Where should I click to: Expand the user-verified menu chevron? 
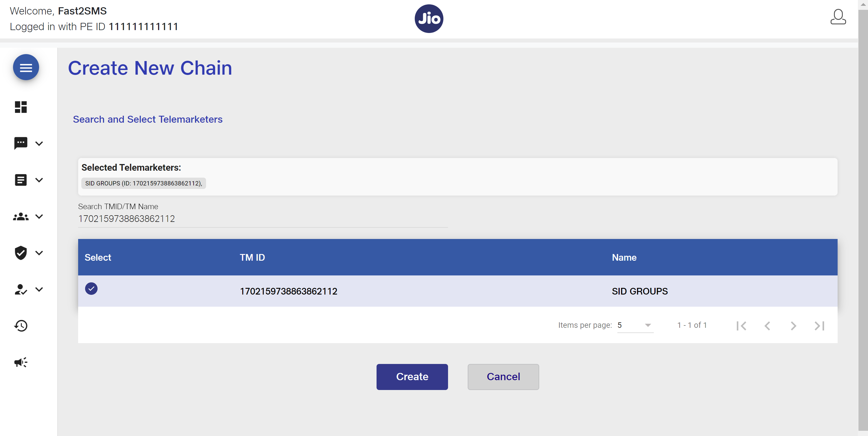pyautogui.click(x=39, y=289)
